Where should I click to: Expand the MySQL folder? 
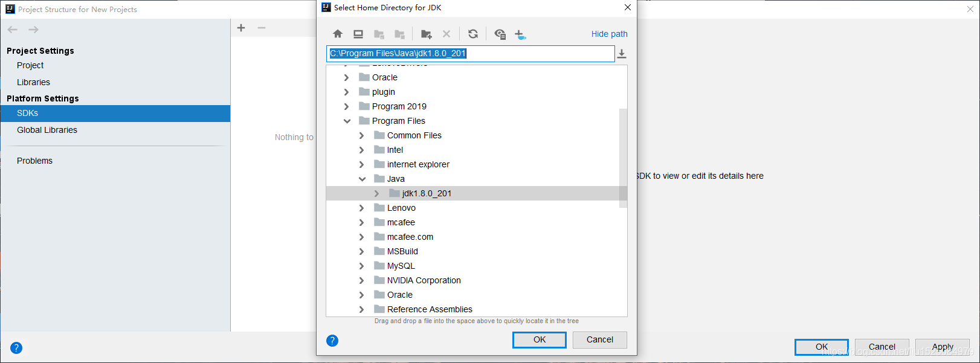[x=361, y=266]
